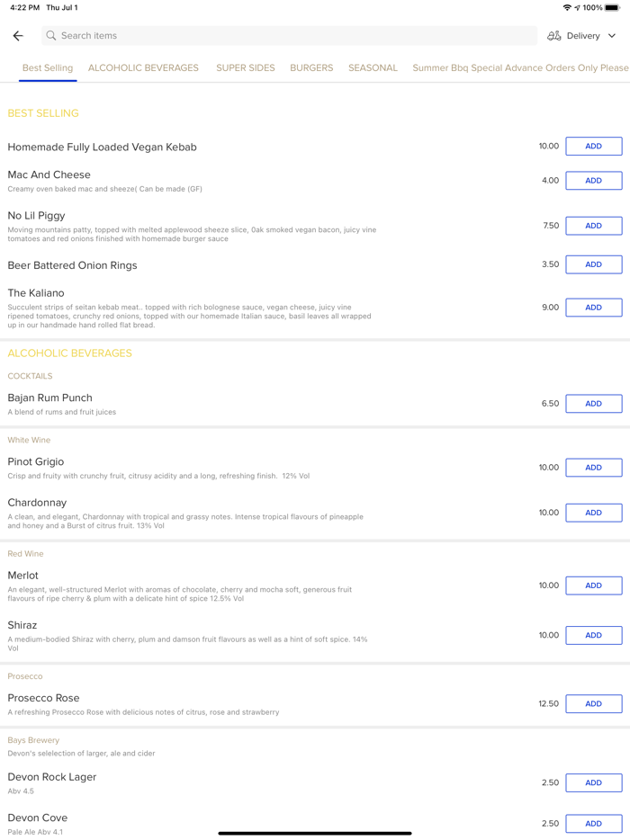The height and width of the screenshot is (840, 630).
Task: Add Prosecco Rose to order
Action: 593,704
